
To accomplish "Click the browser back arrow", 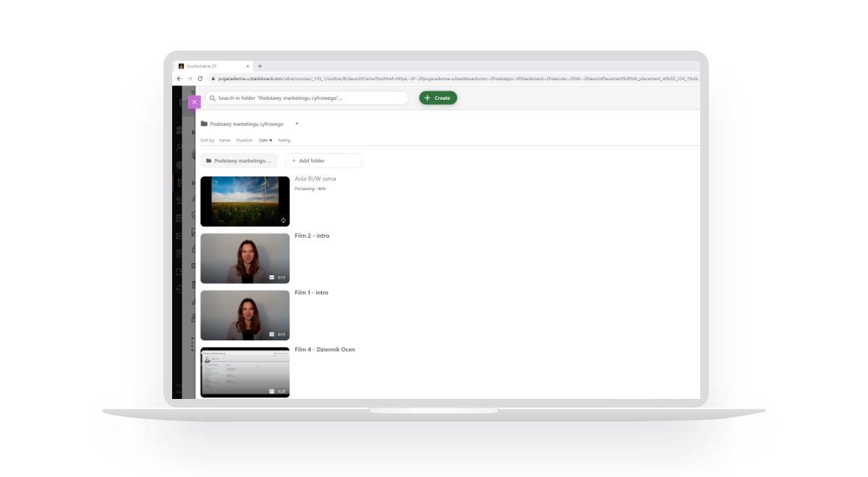I will 179,78.
